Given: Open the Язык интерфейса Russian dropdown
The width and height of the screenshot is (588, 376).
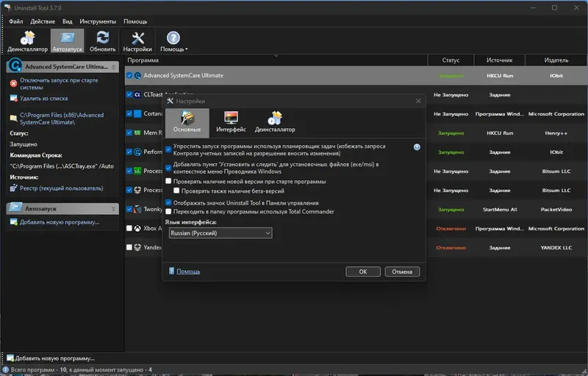Looking at the screenshot, I should (220, 233).
